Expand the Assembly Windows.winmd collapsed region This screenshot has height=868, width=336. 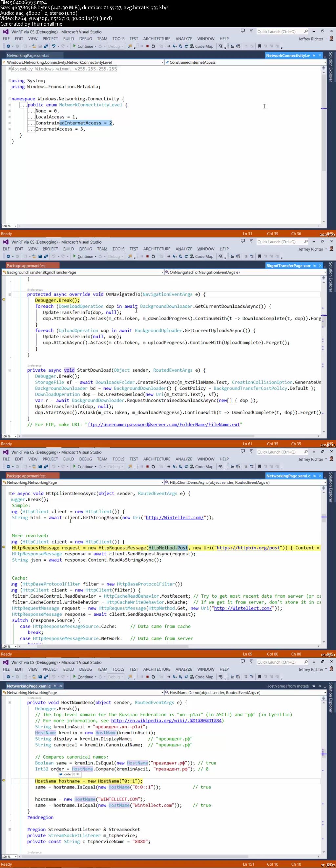coord(10,68)
